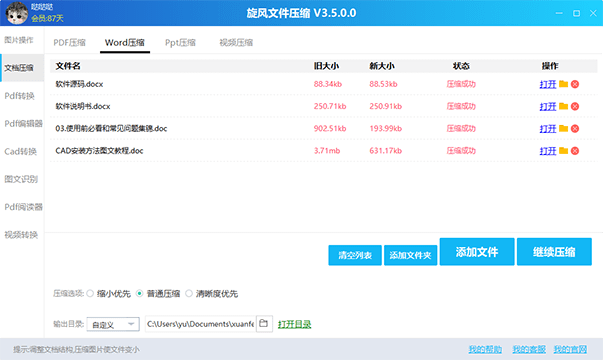Choose 清晰度优先 radio option
Screen dimensions: 603x360
coord(189,293)
